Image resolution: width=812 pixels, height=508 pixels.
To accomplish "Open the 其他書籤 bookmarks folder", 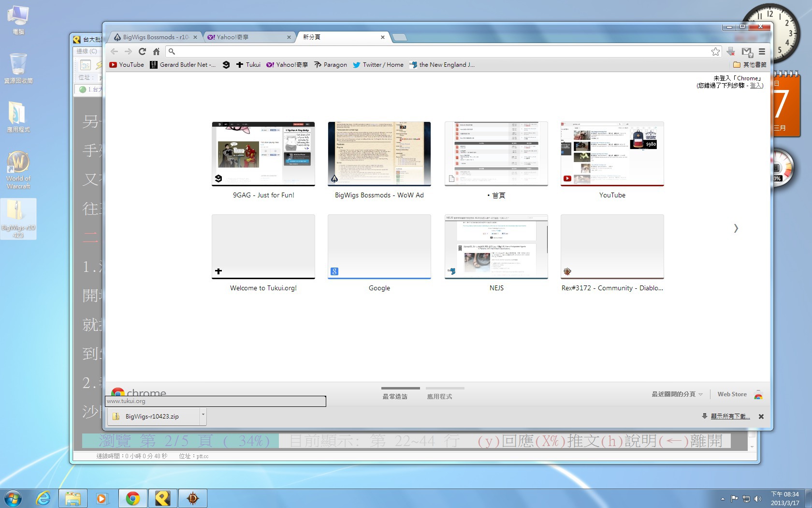I will click(750, 64).
